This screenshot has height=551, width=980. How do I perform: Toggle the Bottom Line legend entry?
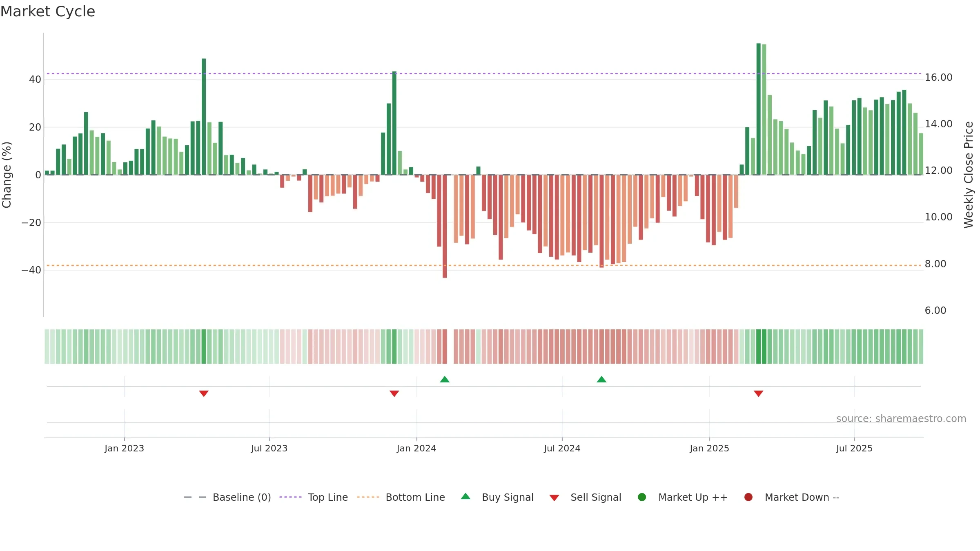tap(401, 497)
